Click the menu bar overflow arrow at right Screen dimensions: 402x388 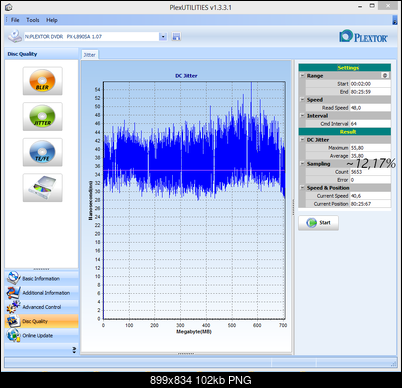[x=395, y=20]
